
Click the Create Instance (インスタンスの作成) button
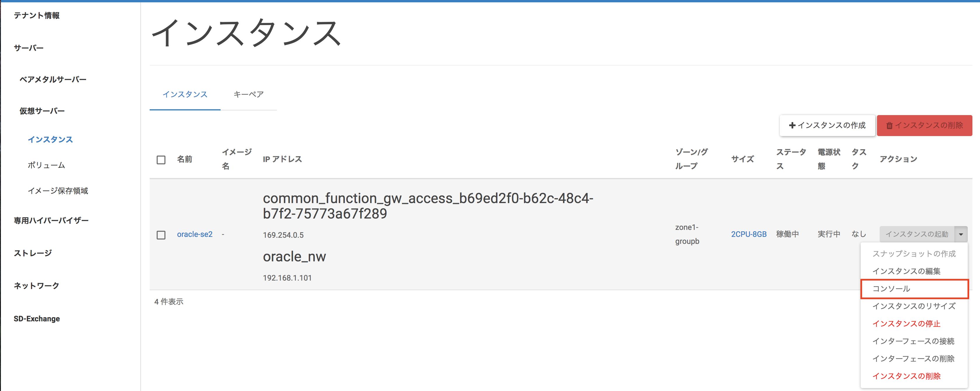click(827, 125)
